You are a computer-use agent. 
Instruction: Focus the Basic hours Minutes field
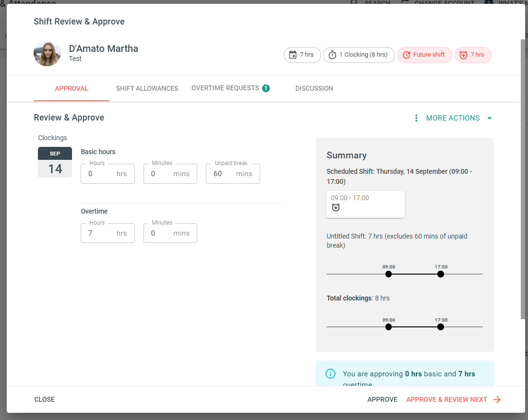pos(170,174)
